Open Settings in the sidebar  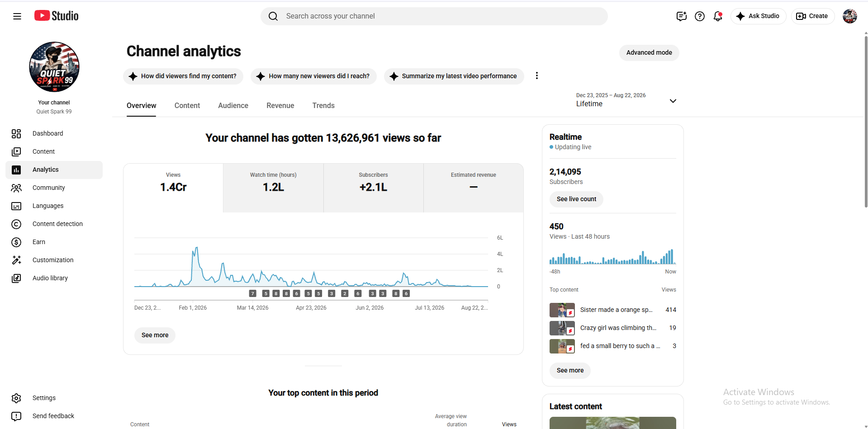click(54, 398)
